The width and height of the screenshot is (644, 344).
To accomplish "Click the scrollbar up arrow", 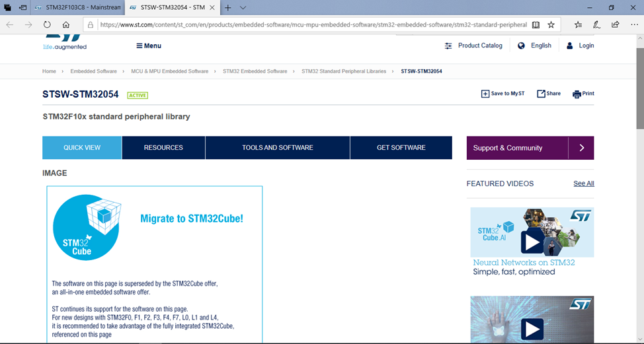I will [640, 38].
